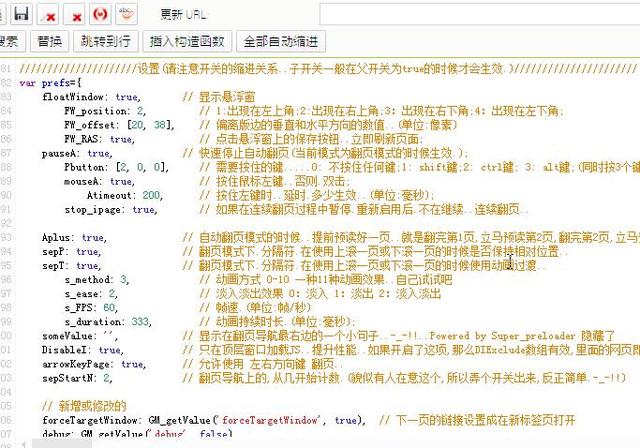Screen dimensions: 640x448
Task: Click 'sepP: true,' in the code
Action: [71, 252]
